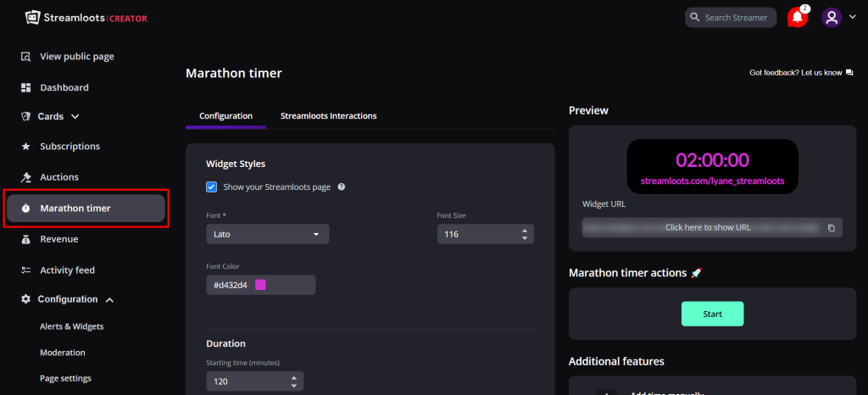Increase Font Size with up arrow
The width and height of the screenshot is (868, 395).
click(524, 231)
